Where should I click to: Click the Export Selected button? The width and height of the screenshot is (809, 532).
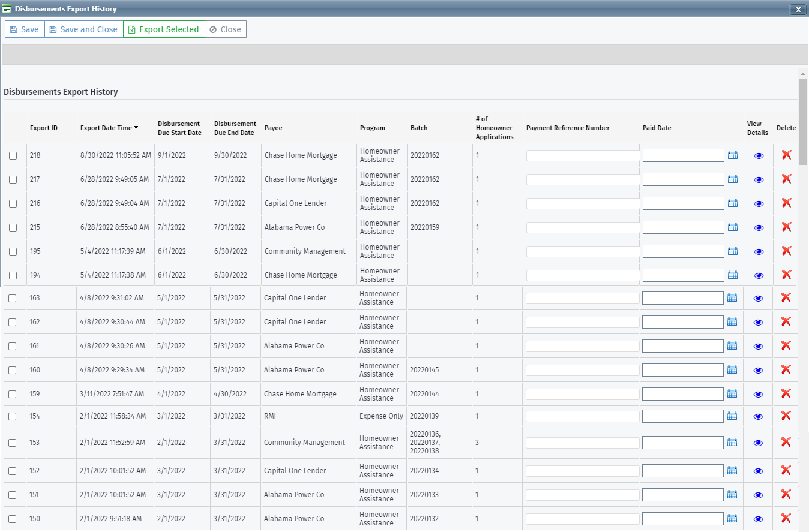(x=164, y=29)
